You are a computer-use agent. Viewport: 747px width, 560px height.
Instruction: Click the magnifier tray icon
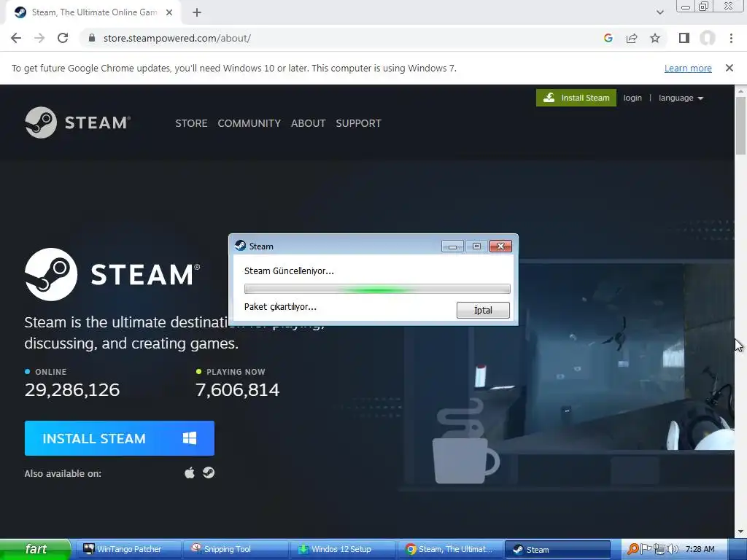[x=632, y=549]
